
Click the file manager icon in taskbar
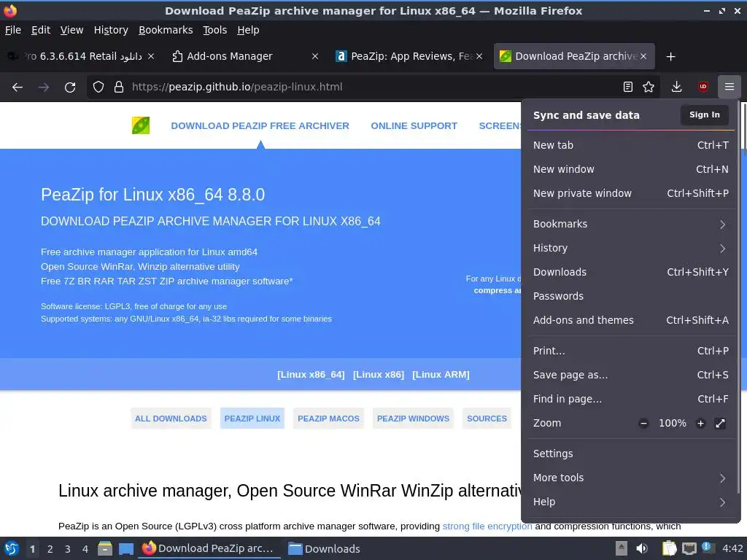tap(105, 548)
